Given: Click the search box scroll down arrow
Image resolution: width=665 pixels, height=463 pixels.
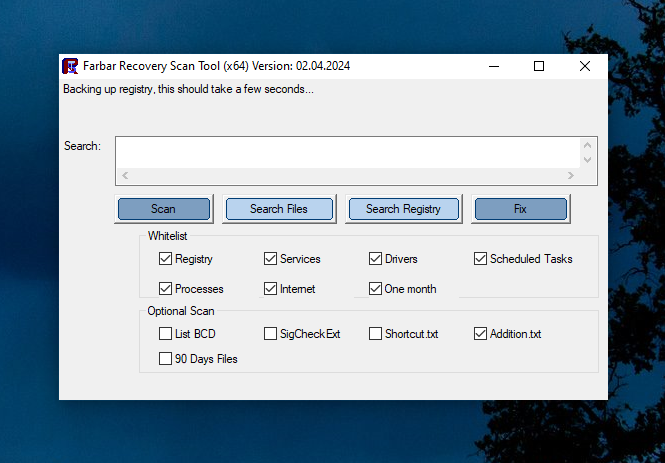Looking at the screenshot, I should coord(587,160).
